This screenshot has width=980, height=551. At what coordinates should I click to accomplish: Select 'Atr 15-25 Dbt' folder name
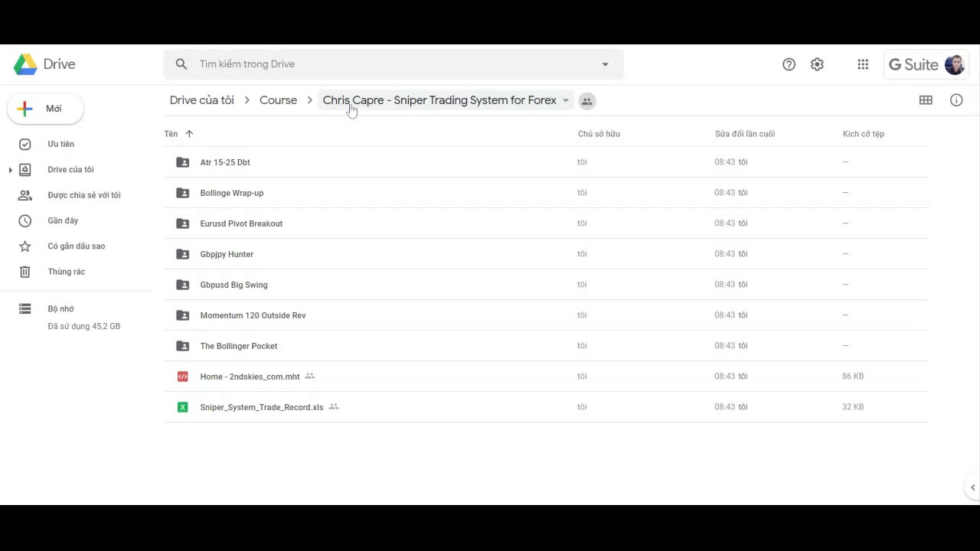pyautogui.click(x=225, y=162)
